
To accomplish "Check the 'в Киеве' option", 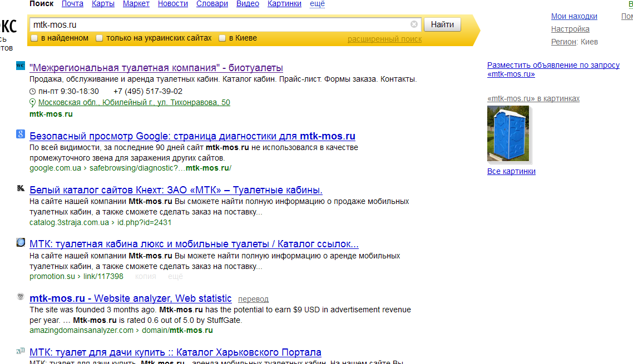I will pos(222,38).
